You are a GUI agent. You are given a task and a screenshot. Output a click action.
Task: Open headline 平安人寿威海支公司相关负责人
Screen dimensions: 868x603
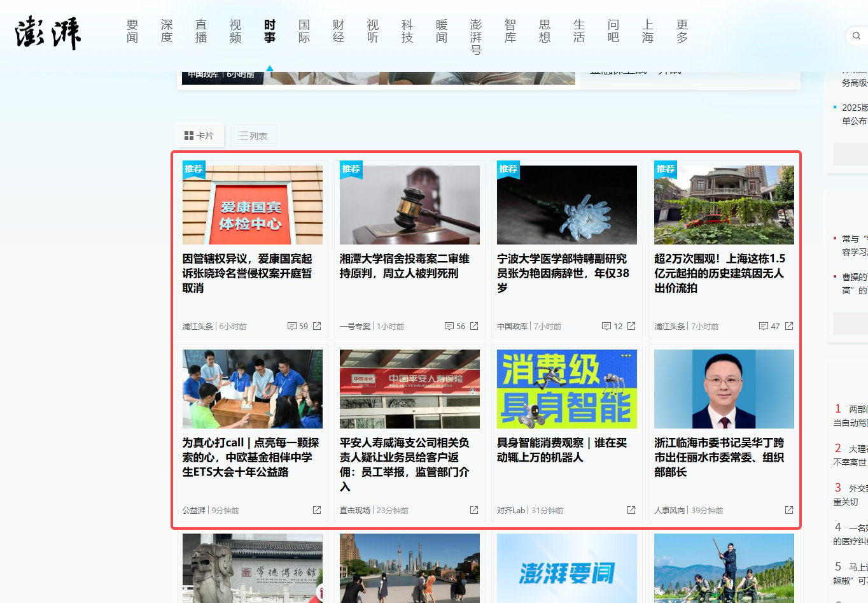[405, 464]
